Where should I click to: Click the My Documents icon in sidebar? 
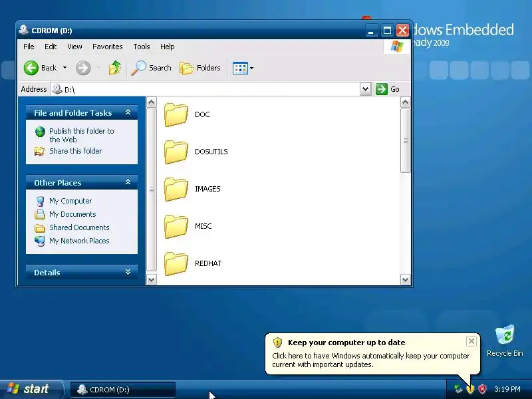tap(40, 214)
